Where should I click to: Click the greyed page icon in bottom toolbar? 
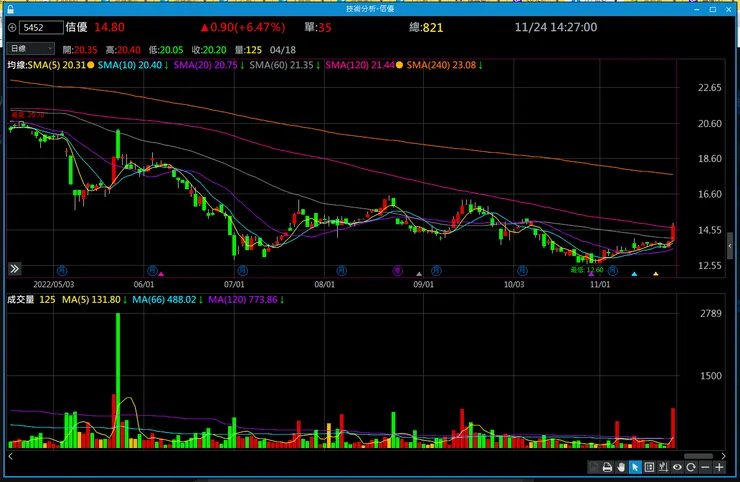[x=593, y=467]
